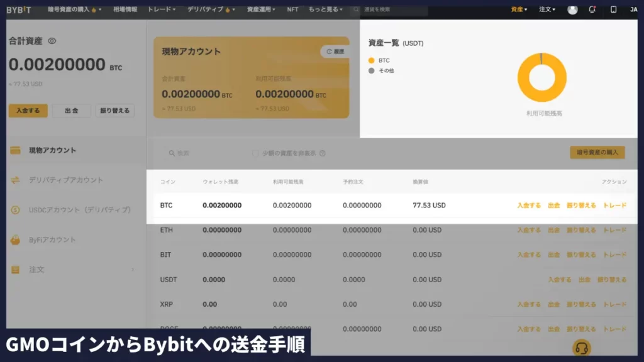Open the customer support headset chat
This screenshot has width=644, height=362.
[x=581, y=348]
